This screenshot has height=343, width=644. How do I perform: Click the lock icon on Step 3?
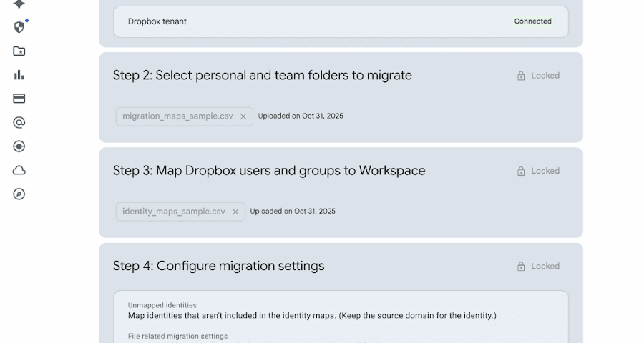521,171
